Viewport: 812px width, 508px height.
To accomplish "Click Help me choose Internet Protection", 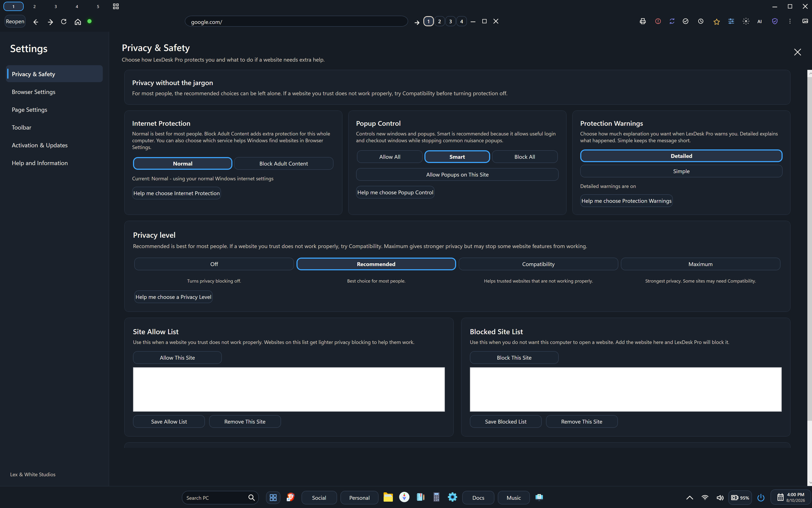I will (x=177, y=193).
